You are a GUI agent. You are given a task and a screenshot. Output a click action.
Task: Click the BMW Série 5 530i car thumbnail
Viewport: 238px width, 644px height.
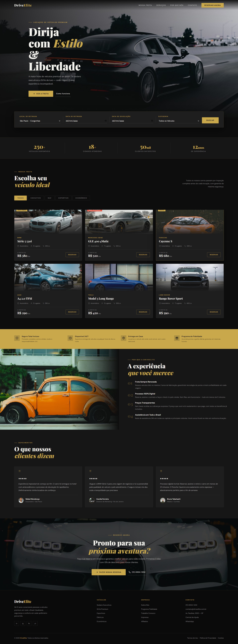[48, 222]
